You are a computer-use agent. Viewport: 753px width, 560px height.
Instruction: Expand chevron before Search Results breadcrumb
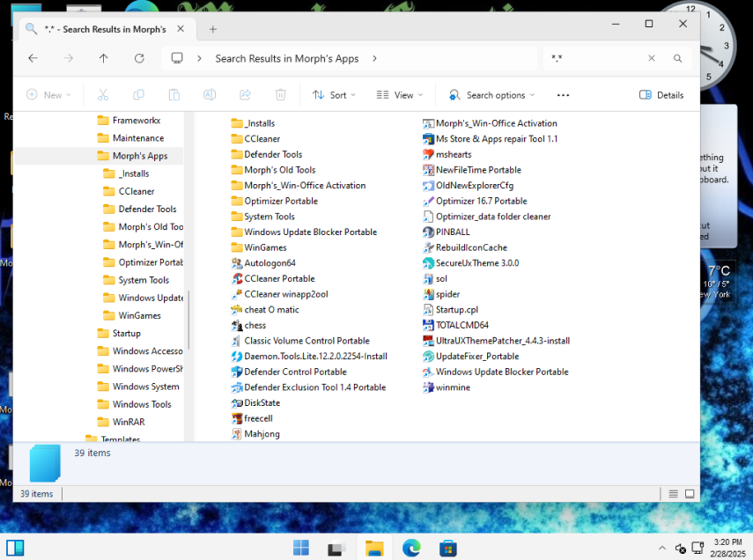click(x=199, y=59)
